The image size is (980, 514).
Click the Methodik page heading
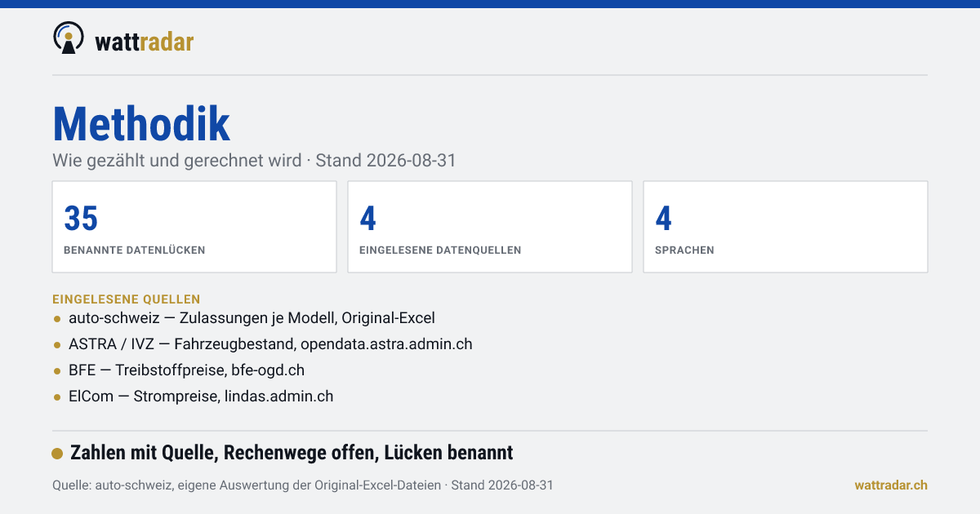(x=141, y=124)
